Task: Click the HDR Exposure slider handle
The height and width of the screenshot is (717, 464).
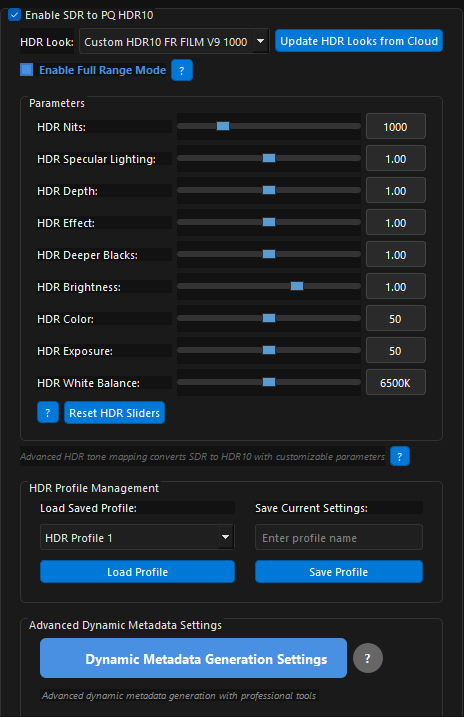Action: coord(269,350)
